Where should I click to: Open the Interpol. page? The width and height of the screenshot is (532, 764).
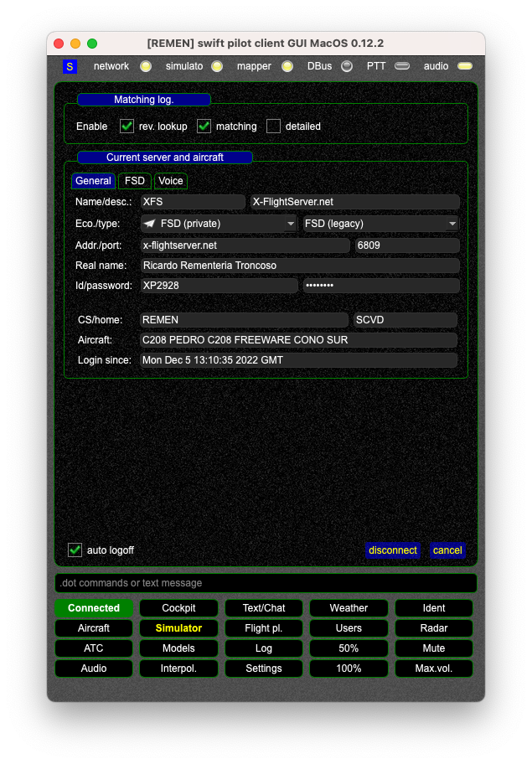click(178, 668)
